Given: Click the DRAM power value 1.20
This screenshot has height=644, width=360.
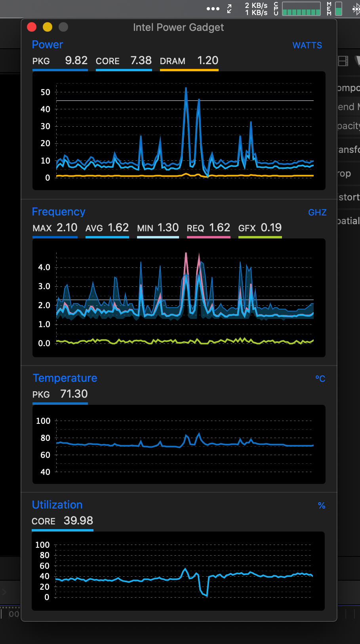Looking at the screenshot, I should (208, 60).
